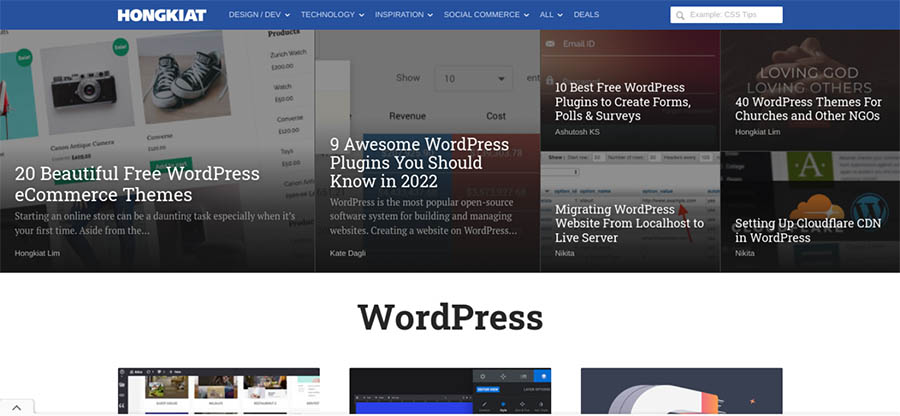Open the Technology dropdown menu
900x416 pixels.
point(332,15)
